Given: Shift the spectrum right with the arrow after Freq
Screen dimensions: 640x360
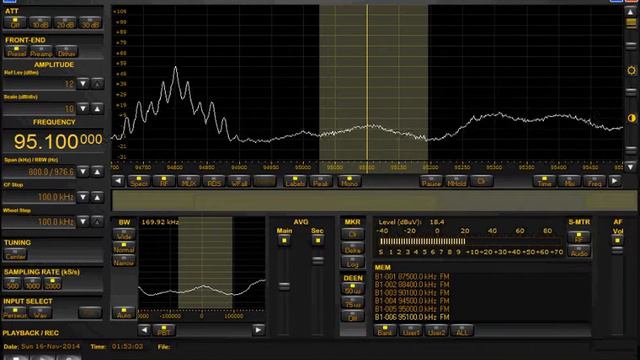Looking at the screenshot, I should click(615, 181).
